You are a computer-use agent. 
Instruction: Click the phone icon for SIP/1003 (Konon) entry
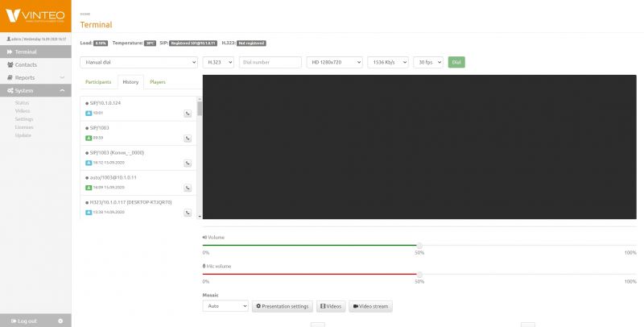pos(188,163)
